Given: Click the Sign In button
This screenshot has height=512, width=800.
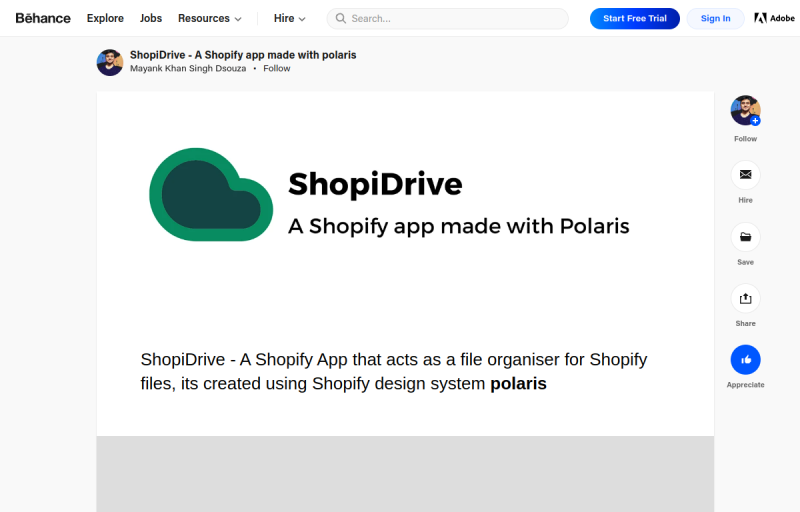Looking at the screenshot, I should pyautogui.click(x=715, y=18).
